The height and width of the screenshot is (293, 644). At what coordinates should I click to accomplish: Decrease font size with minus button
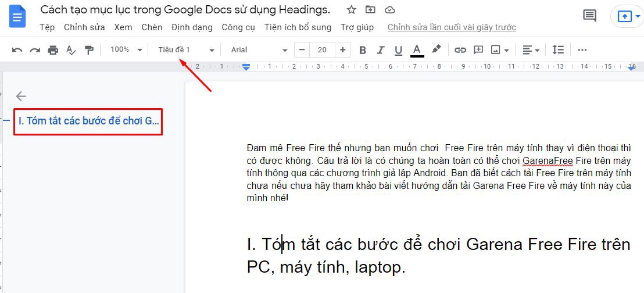(x=302, y=50)
